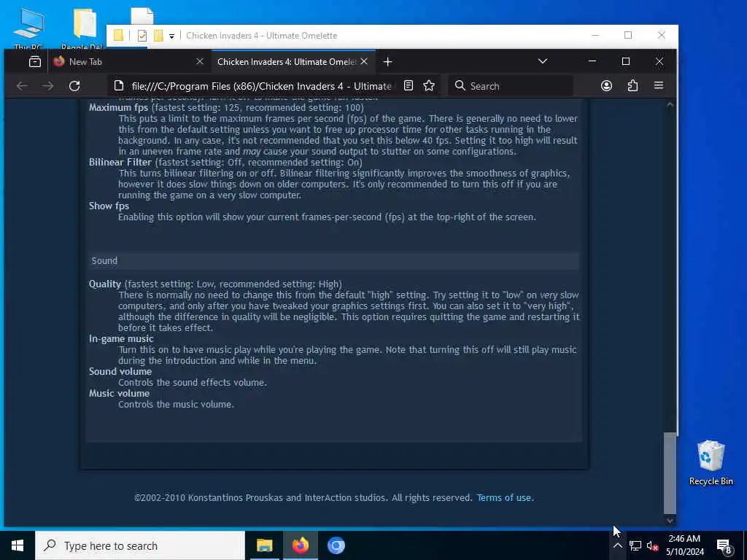The image size is (747, 560).
Task: Click the file URL address bar
Action: (261, 86)
